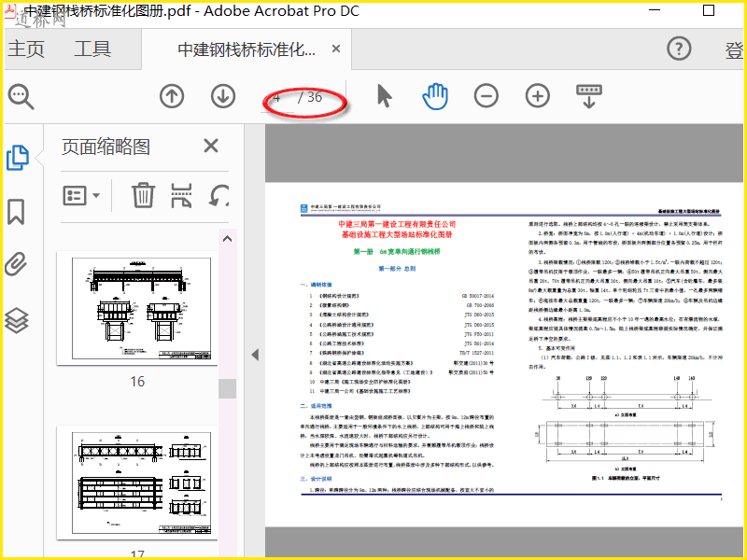Delete selected page with trash icon
The width and height of the screenshot is (747, 560).
click(143, 195)
